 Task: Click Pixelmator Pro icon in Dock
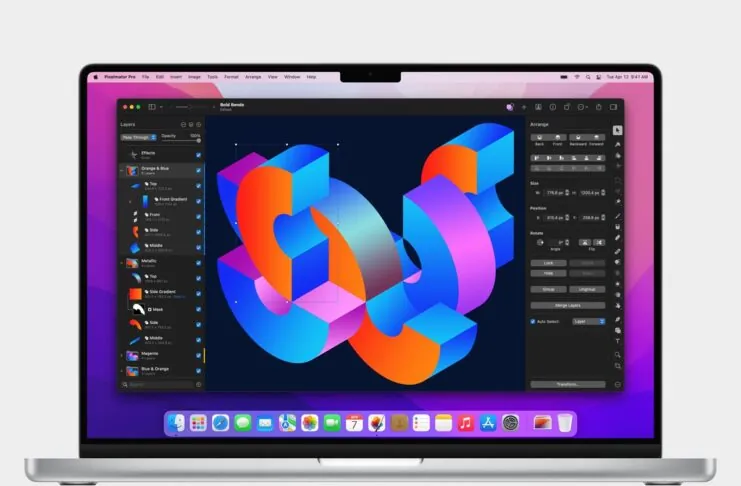point(377,423)
